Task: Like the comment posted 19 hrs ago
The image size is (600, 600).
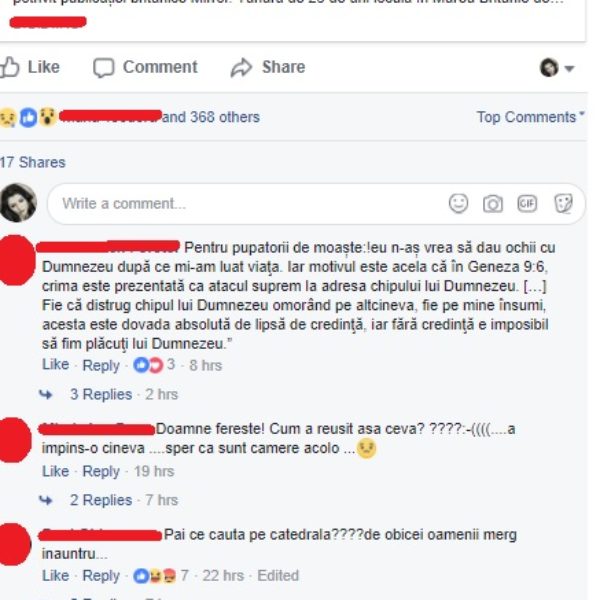Action: pos(55,471)
